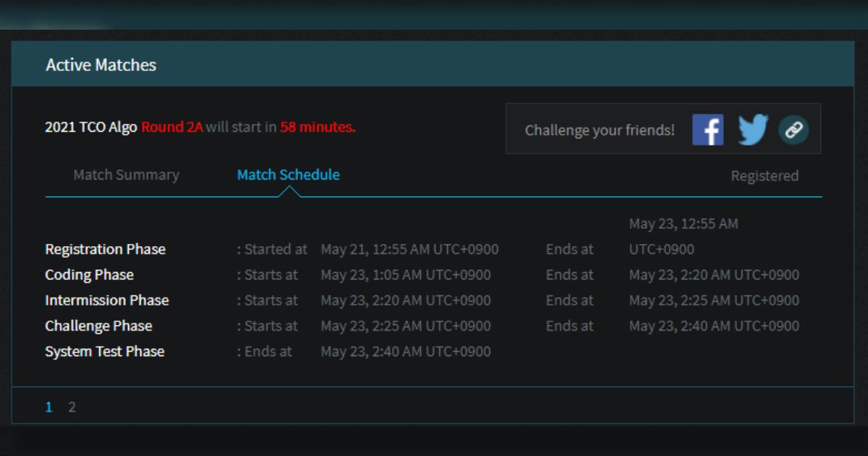Copy the challenge link via chain icon
This screenshot has height=456, width=868.
point(793,130)
